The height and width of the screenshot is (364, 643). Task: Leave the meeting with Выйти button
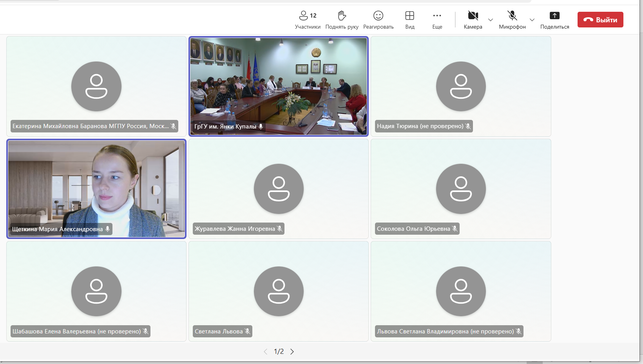(600, 20)
